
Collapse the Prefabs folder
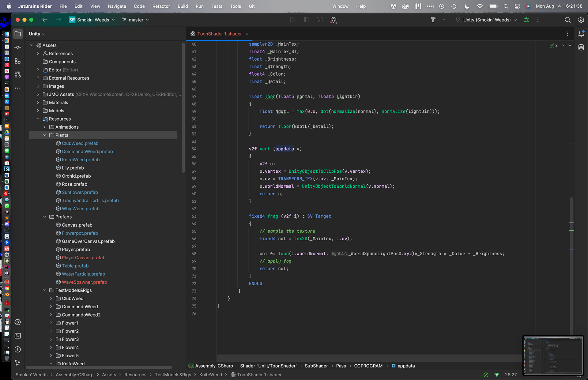[44, 217]
